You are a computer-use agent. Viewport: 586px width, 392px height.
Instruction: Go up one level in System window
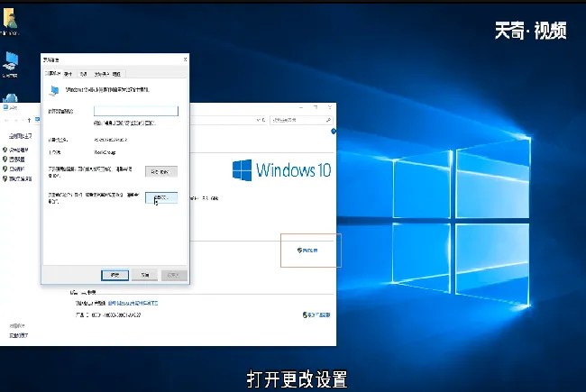[29, 121]
